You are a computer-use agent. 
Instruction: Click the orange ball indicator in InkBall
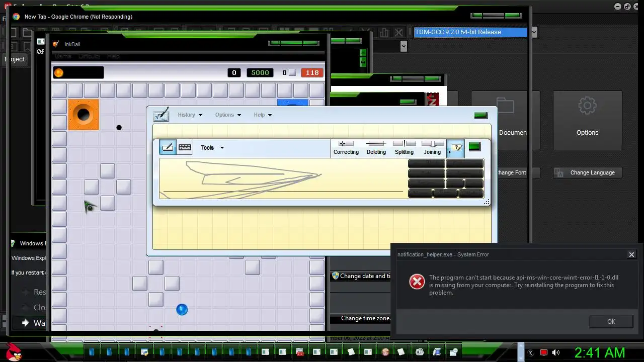59,73
